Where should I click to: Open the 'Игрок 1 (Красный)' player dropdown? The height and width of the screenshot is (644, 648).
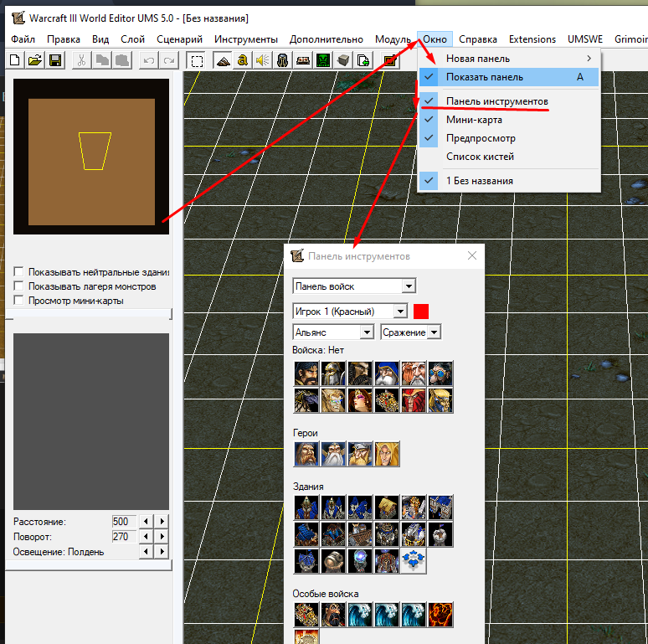tap(350, 312)
